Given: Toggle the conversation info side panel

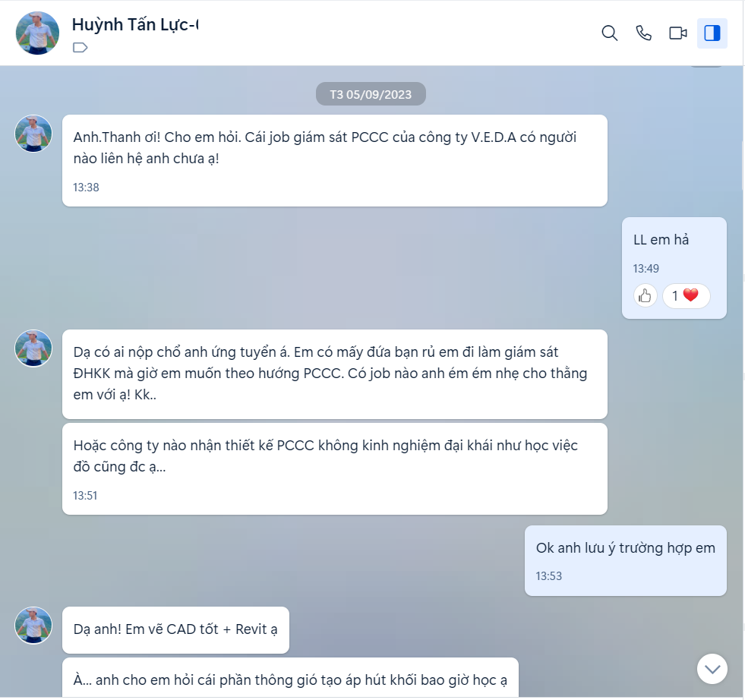Looking at the screenshot, I should (712, 33).
